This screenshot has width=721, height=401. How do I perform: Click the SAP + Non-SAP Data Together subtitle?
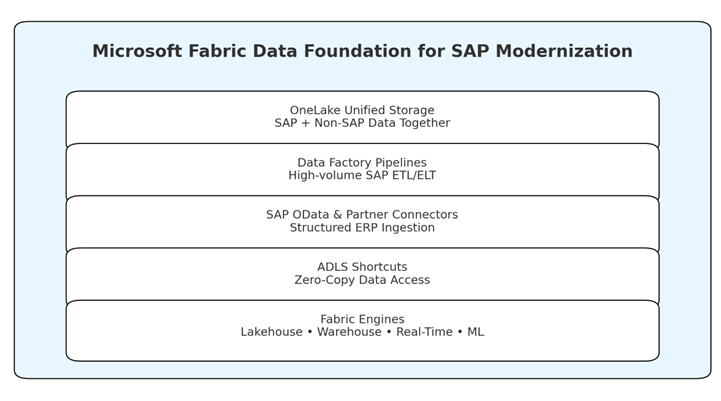[x=362, y=123]
